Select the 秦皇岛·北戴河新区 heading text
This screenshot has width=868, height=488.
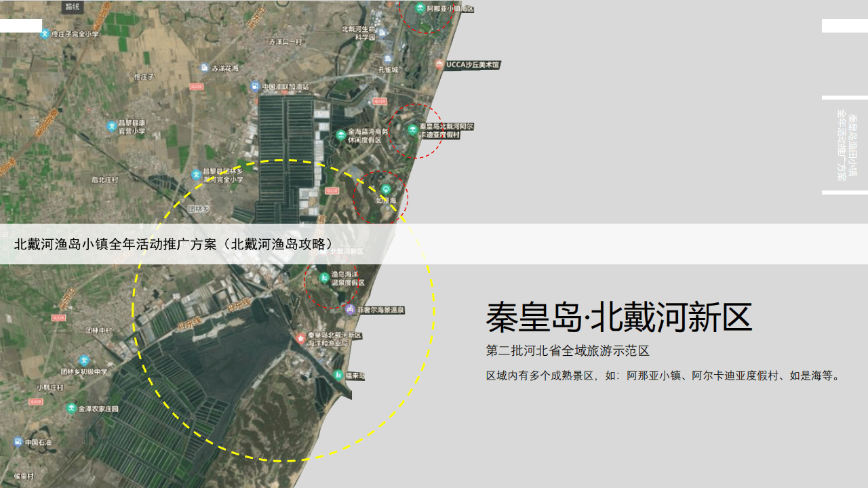coord(618,317)
